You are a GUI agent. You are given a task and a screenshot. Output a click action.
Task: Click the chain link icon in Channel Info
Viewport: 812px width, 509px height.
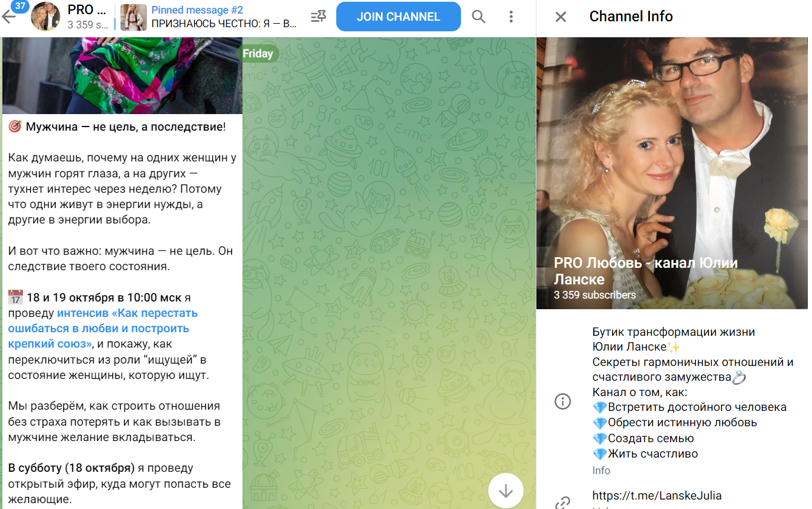click(x=562, y=503)
